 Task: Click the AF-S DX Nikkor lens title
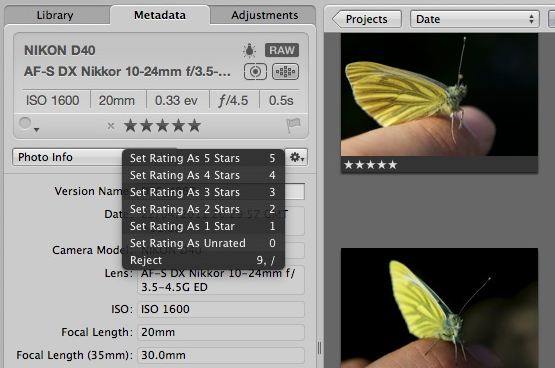pos(127,72)
